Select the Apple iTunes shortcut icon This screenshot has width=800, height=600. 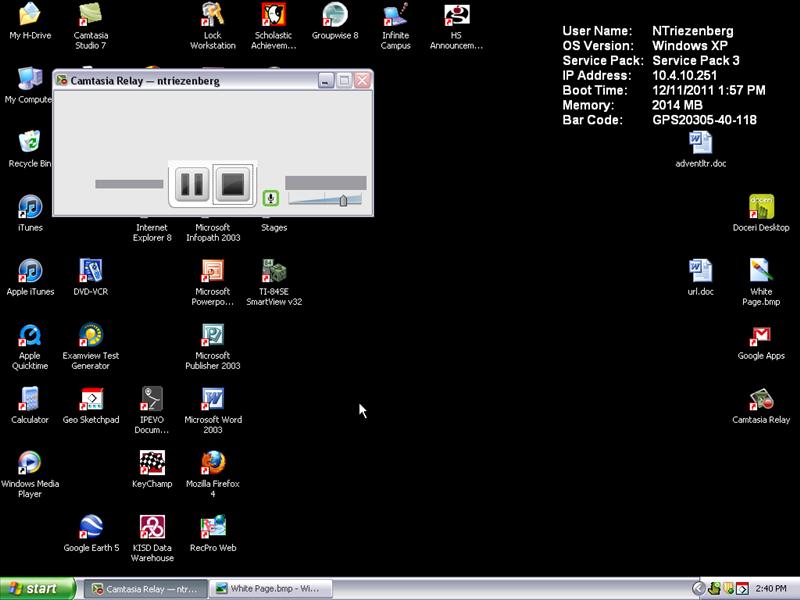click(x=30, y=271)
